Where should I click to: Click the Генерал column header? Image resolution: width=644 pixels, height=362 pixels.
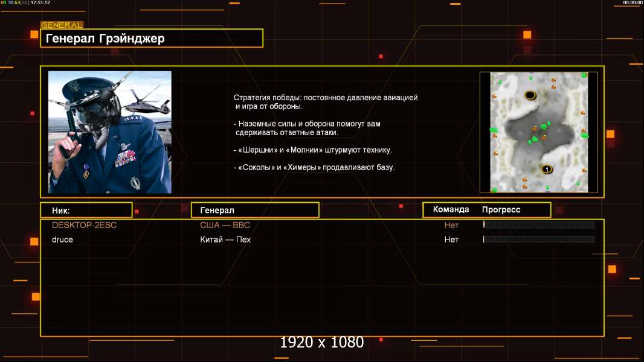pyautogui.click(x=255, y=210)
